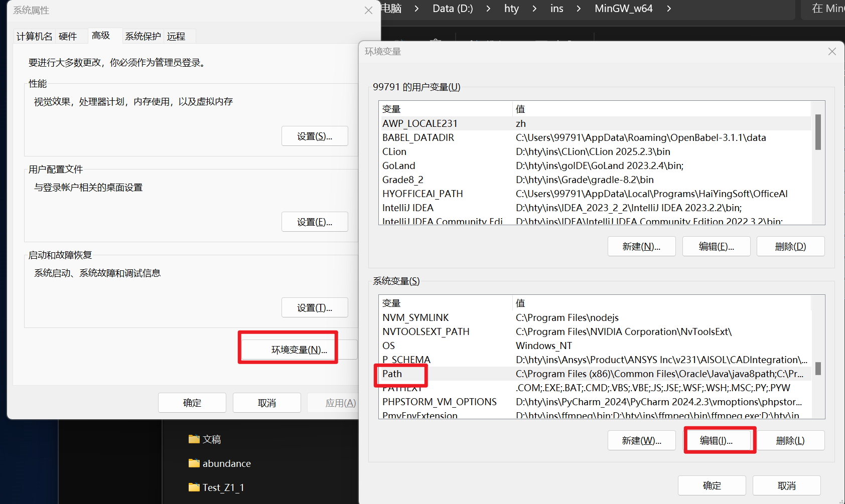The height and width of the screenshot is (504, 845).
Task: Click system variables 删除(L) button
Action: tap(790, 440)
